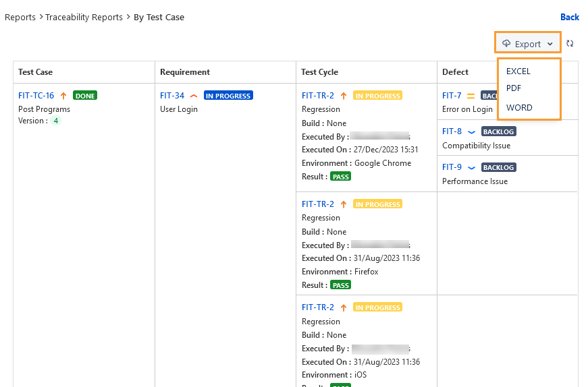Open defect FIT-8 link
The image size is (588, 387).
click(x=452, y=131)
